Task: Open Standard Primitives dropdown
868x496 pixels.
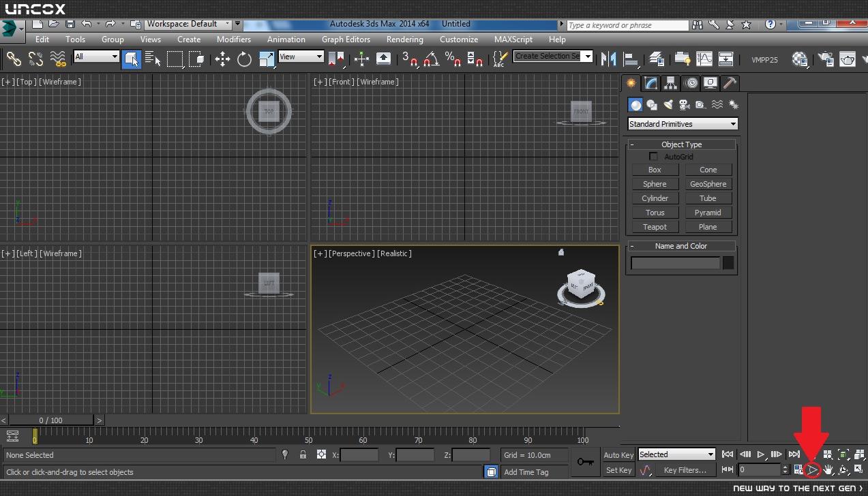Action: [683, 124]
